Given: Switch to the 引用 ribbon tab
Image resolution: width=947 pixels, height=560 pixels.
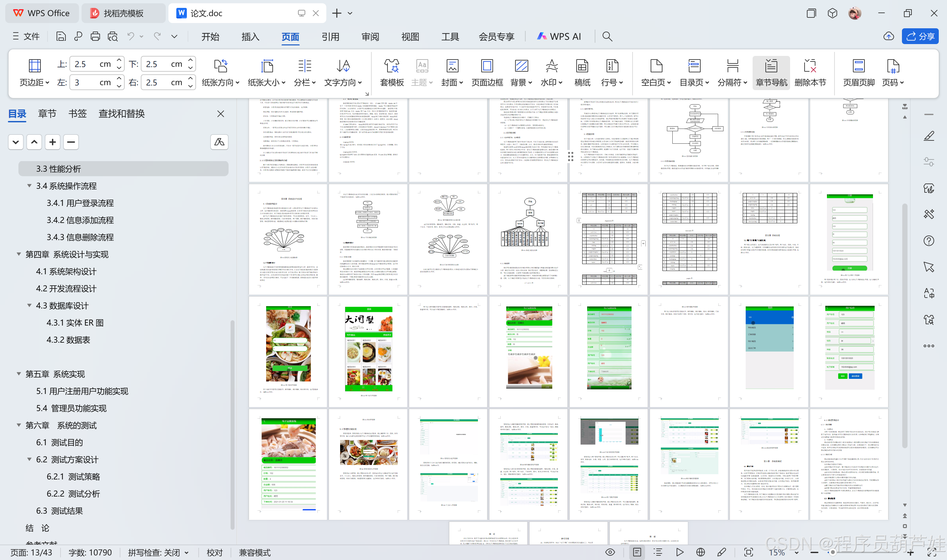Looking at the screenshot, I should 330,37.
